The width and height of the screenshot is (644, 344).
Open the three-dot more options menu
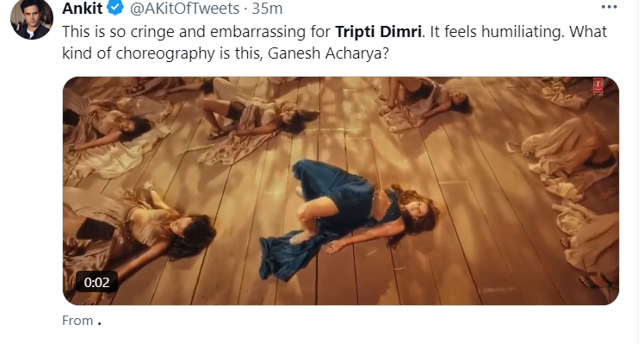tap(609, 7)
